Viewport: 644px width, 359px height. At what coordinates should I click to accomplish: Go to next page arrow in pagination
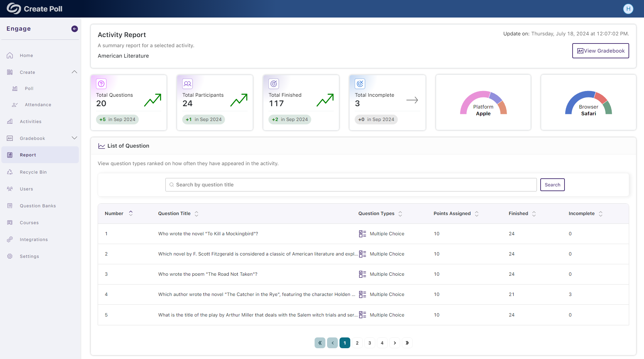click(x=395, y=343)
